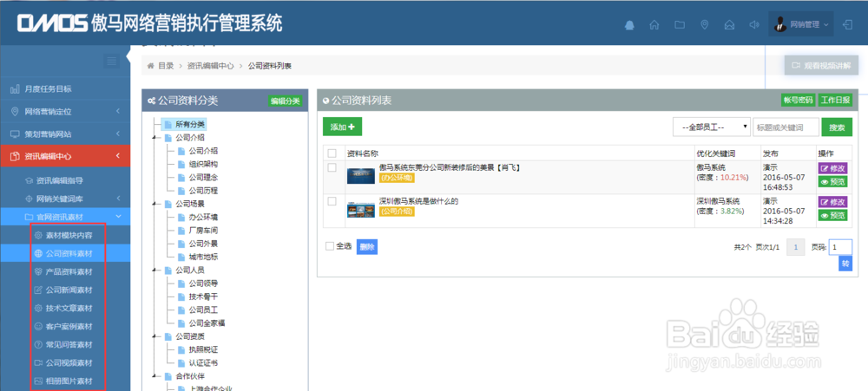Open 产品资料素材 menu item
The width and height of the screenshot is (868, 391).
click(x=65, y=271)
